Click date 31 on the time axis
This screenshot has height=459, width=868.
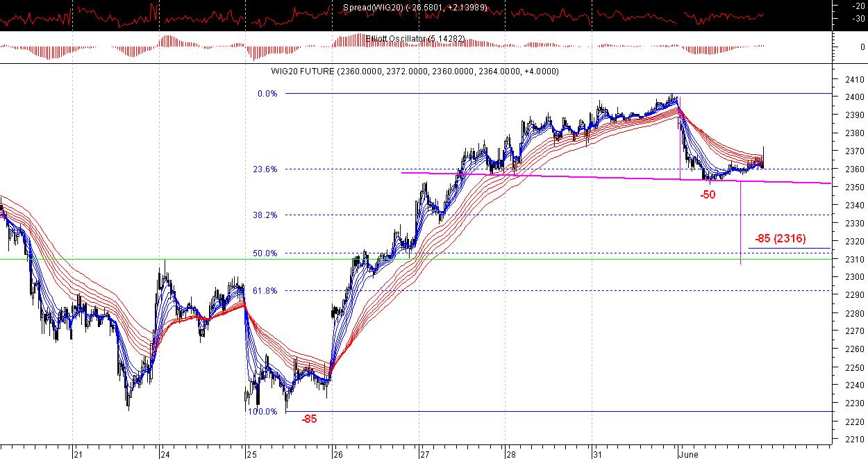pyautogui.click(x=599, y=455)
